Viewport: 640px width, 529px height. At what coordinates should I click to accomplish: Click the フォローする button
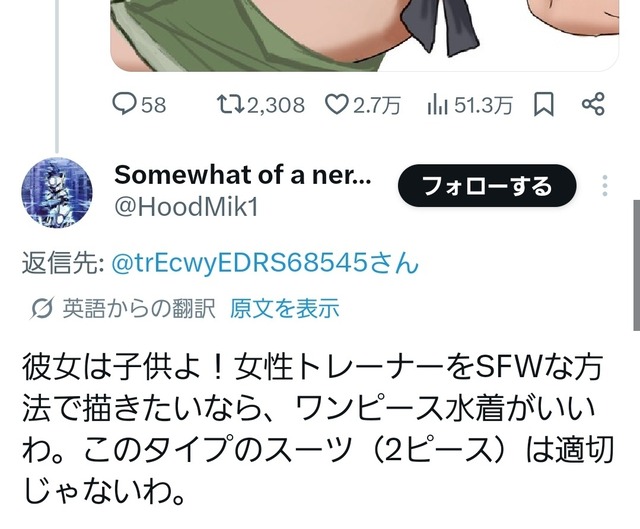coord(487,186)
